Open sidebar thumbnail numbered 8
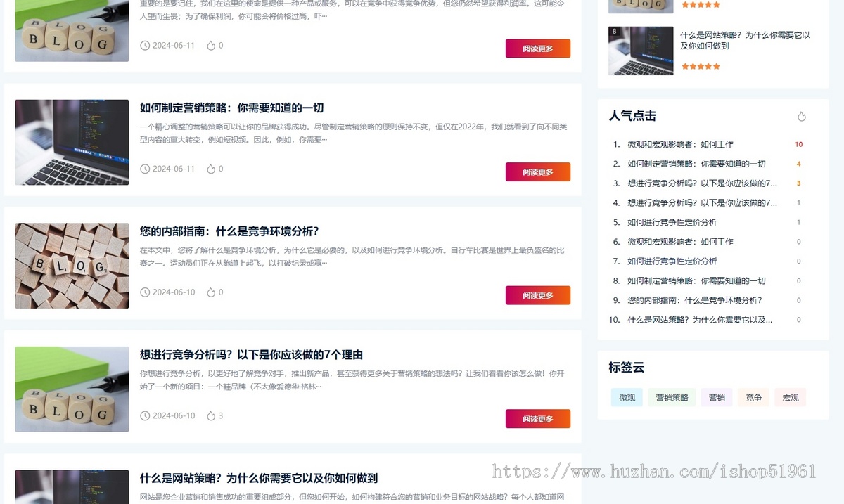 point(641,51)
